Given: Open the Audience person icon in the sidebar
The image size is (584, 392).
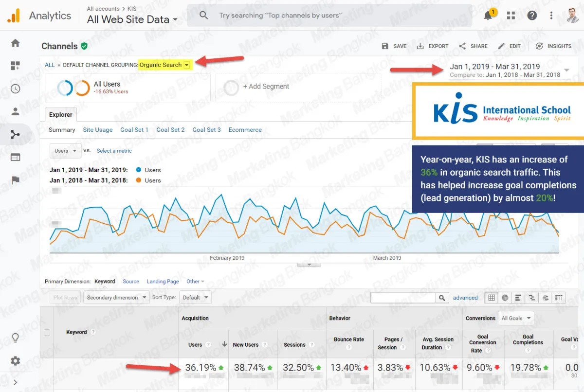Looking at the screenshot, I should 16,111.
